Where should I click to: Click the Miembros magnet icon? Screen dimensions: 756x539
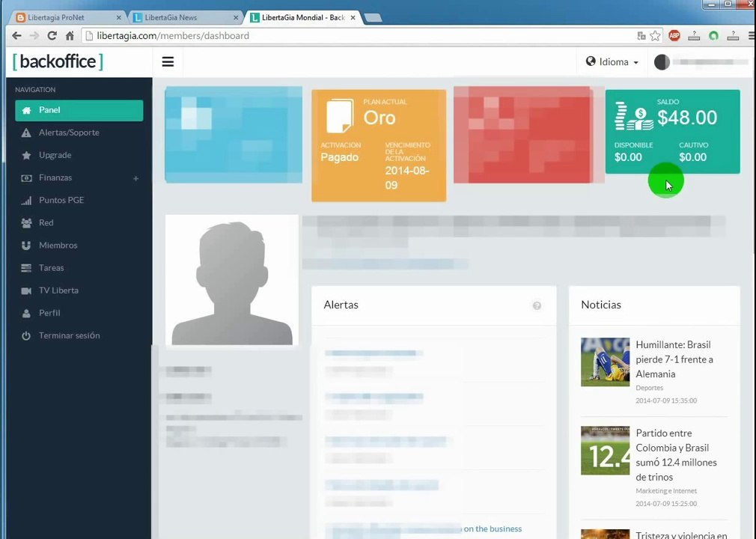[26, 246]
